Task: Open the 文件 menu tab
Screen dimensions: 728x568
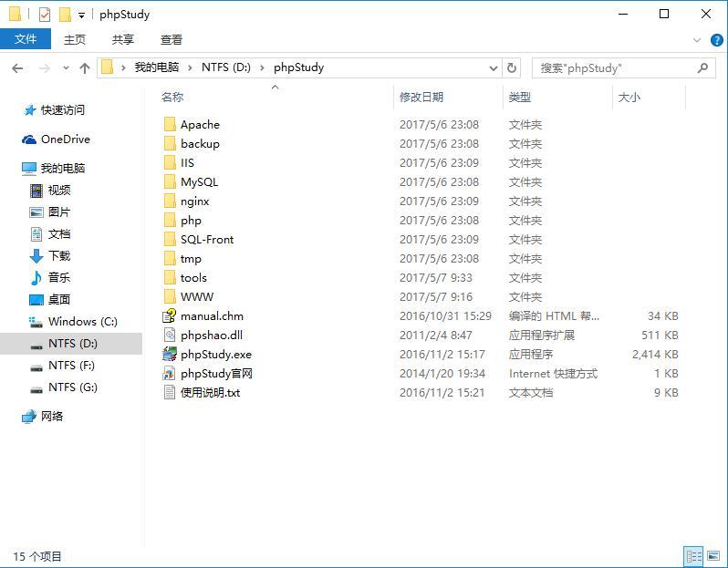Action: click(x=26, y=39)
